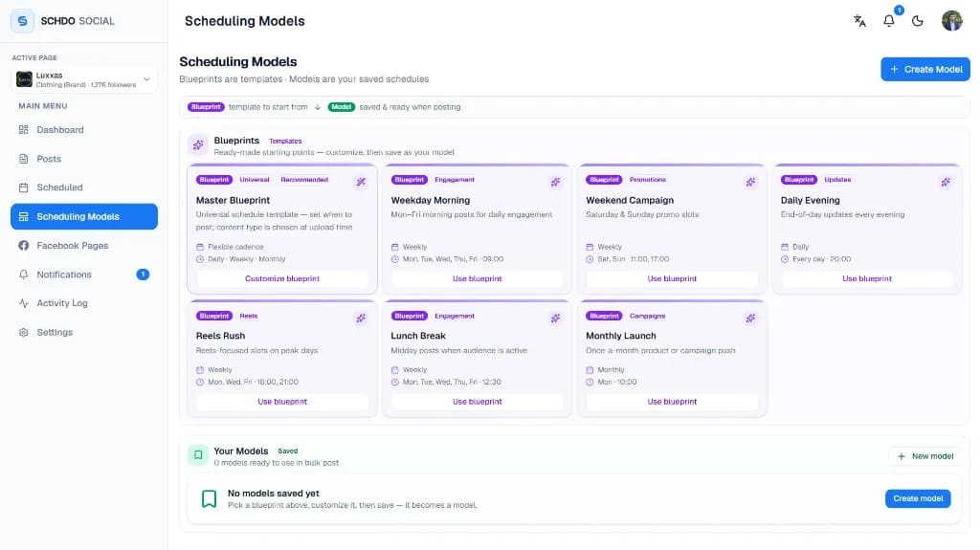Click the Facebook icon in sidebar

[24, 246]
